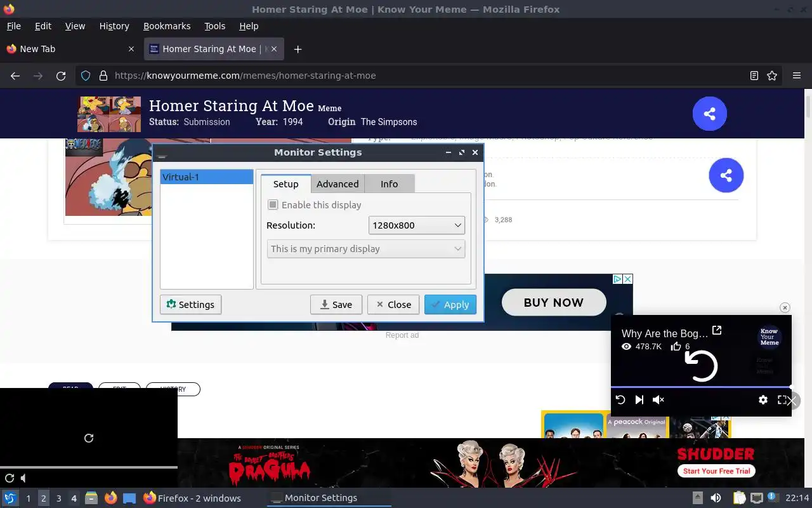Image resolution: width=812 pixels, height=508 pixels.
Task: Click the padlock site security icon
Action: point(103,76)
